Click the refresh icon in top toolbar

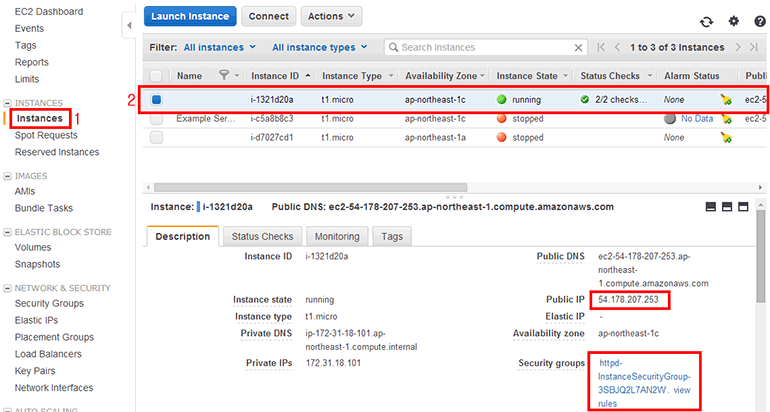[707, 21]
